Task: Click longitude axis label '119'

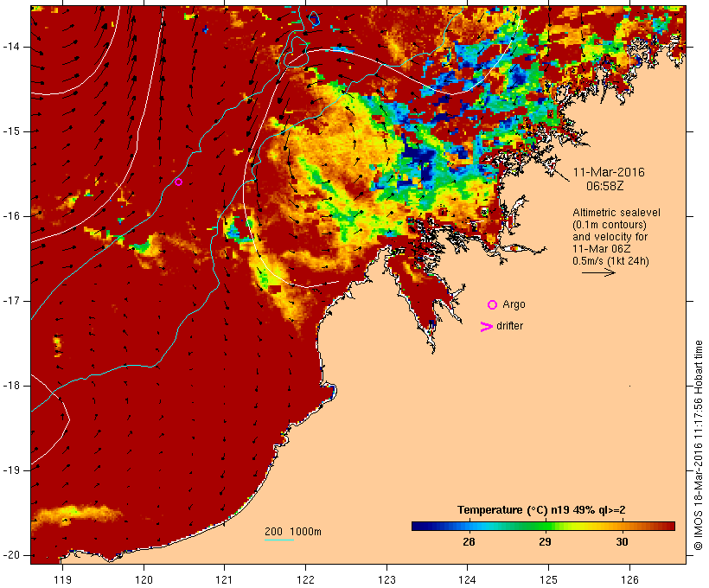Action: pos(62,579)
